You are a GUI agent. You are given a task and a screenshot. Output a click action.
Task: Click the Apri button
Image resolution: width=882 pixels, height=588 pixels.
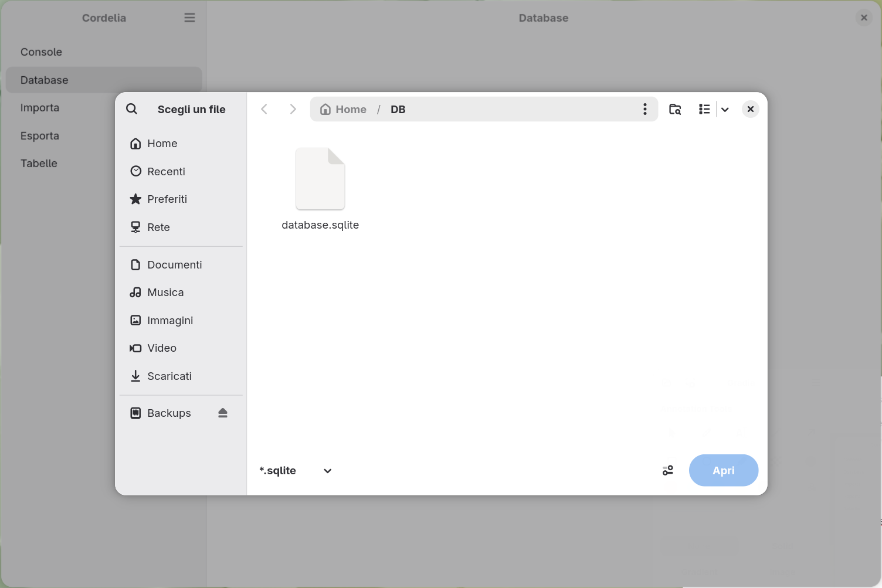pyautogui.click(x=724, y=470)
